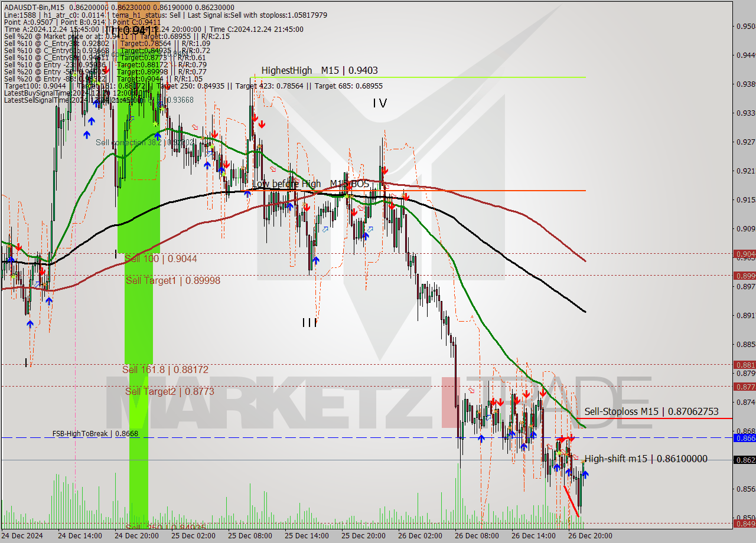Click the '25 Dec 14:00' time axis label

click(x=307, y=536)
